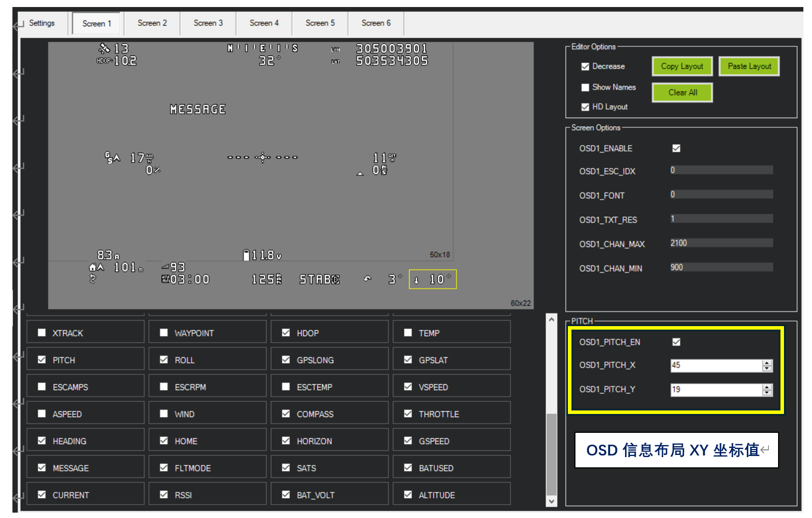Click the Clear All button
The width and height of the screenshot is (812, 518).
(x=682, y=93)
